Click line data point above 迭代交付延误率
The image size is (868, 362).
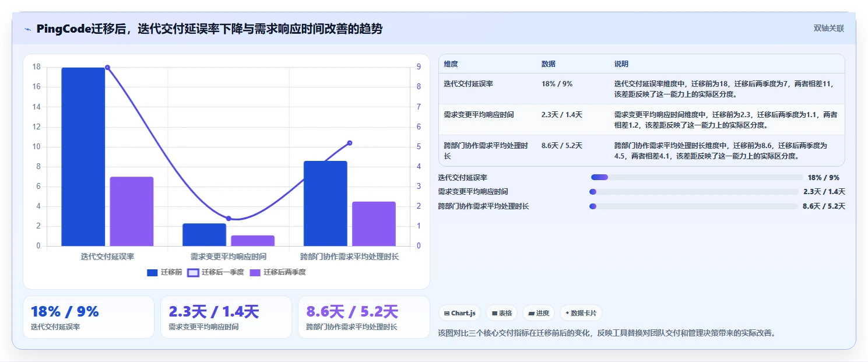107,68
